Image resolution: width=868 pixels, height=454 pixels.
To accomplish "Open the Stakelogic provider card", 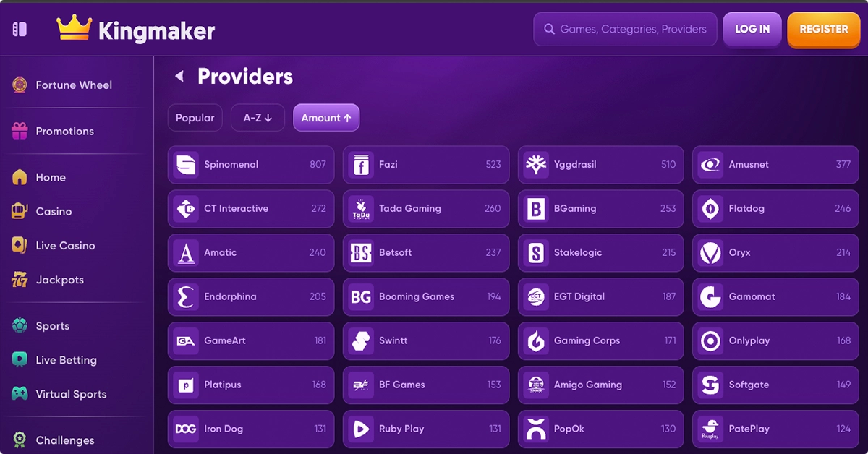I will tap(600, 252).
